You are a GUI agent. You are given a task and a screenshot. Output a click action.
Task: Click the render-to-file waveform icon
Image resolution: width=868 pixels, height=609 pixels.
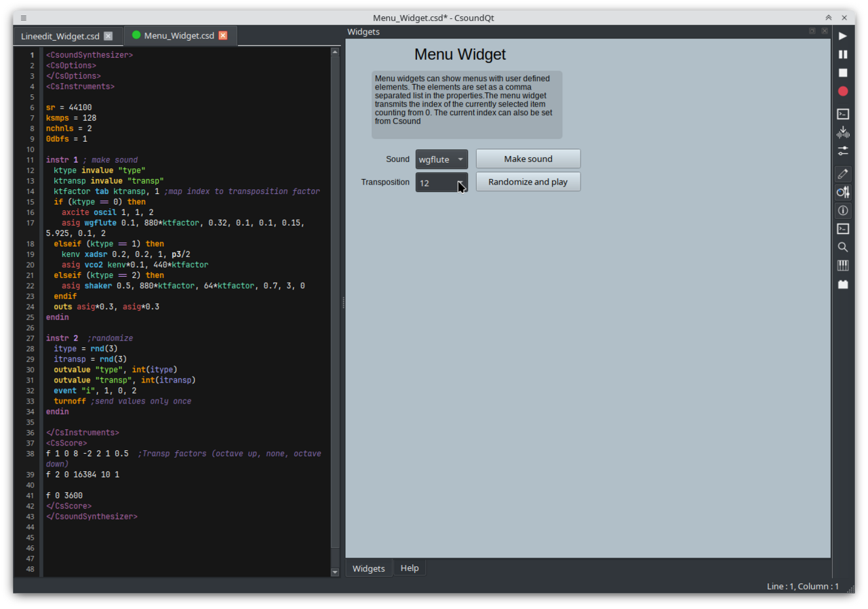pos(843,132)
